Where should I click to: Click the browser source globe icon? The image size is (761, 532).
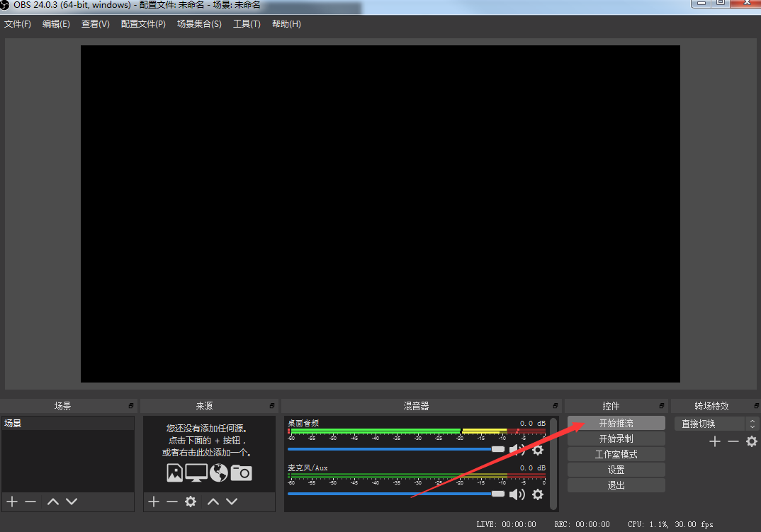click(x=219, y=472)
